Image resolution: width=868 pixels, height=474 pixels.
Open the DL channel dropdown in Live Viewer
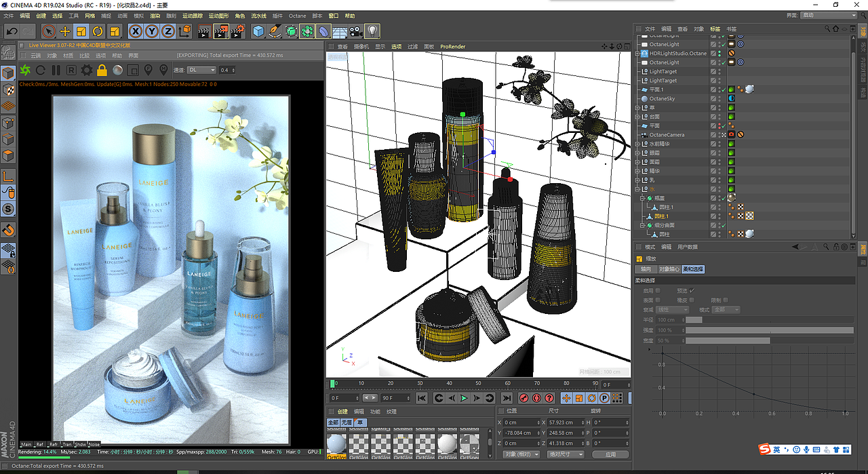201,70
